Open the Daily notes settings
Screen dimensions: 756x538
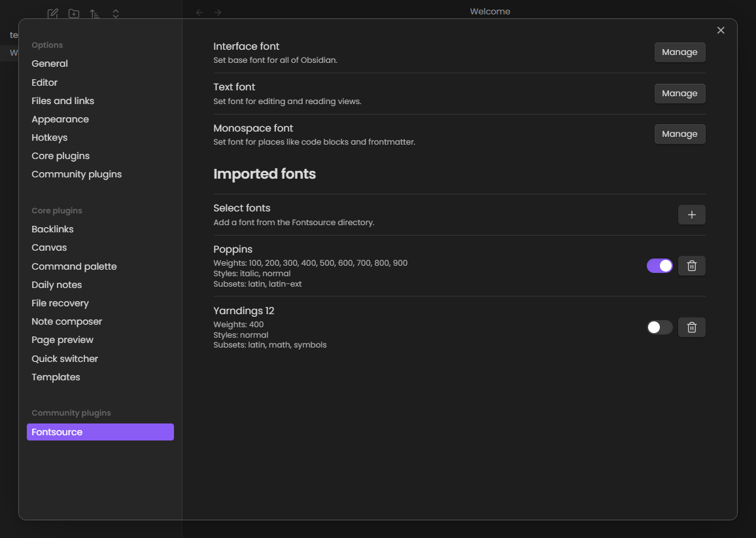(x=57, y=285)
